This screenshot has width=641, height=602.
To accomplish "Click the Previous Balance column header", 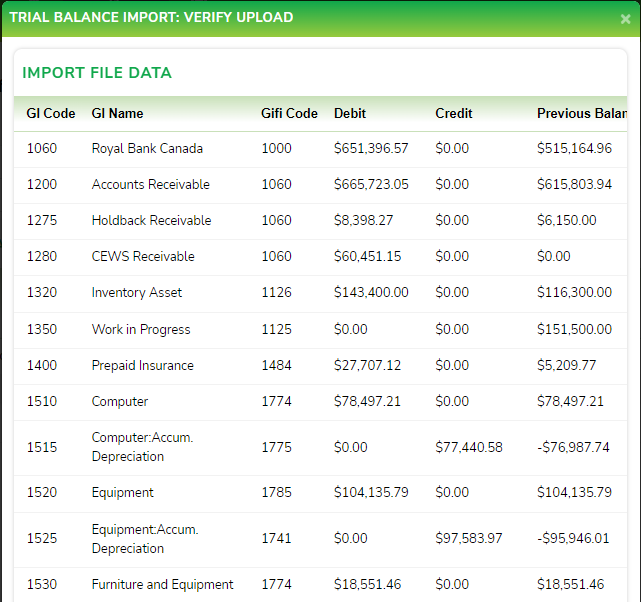I will point(582,113).
